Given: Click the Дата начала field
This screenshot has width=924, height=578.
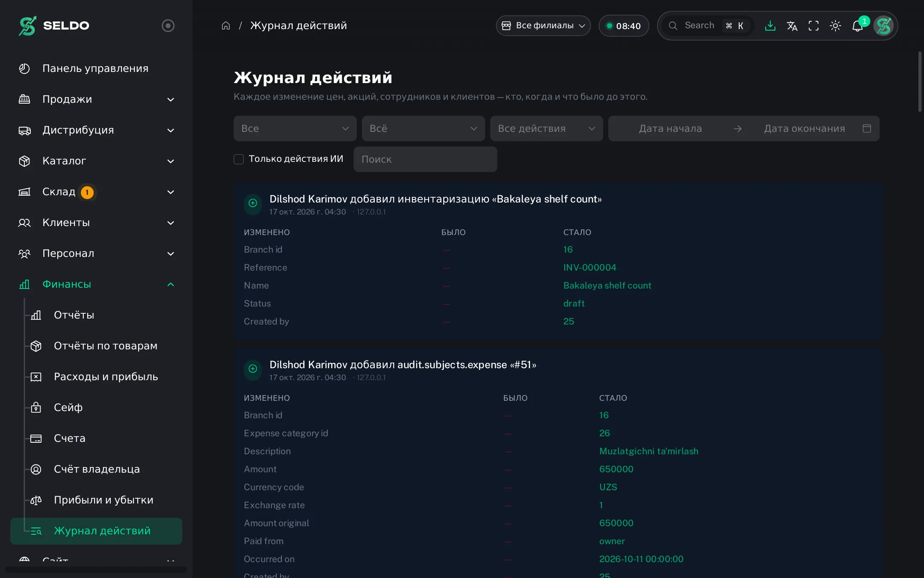Looking at the screenshot, I should tap(670, 128).
